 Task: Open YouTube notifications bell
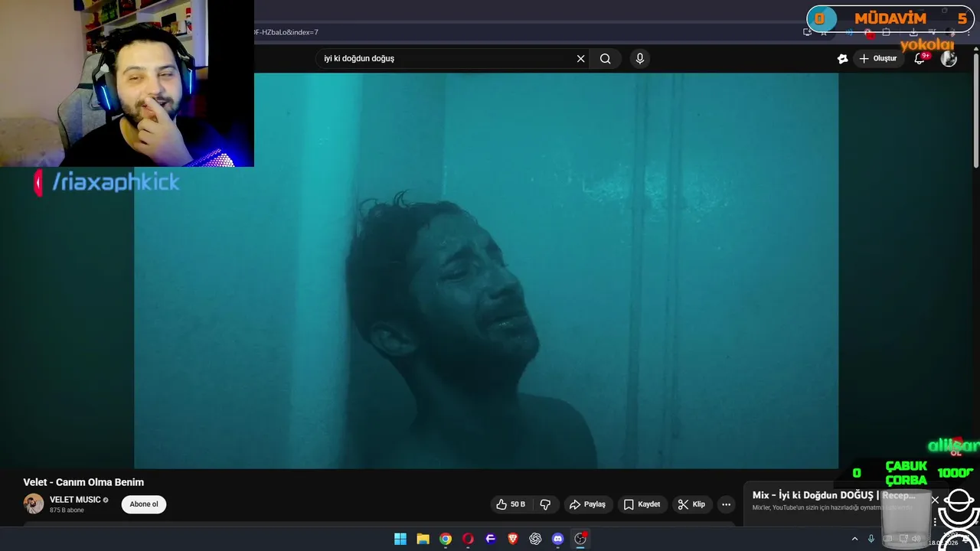[x=920, y=59]
